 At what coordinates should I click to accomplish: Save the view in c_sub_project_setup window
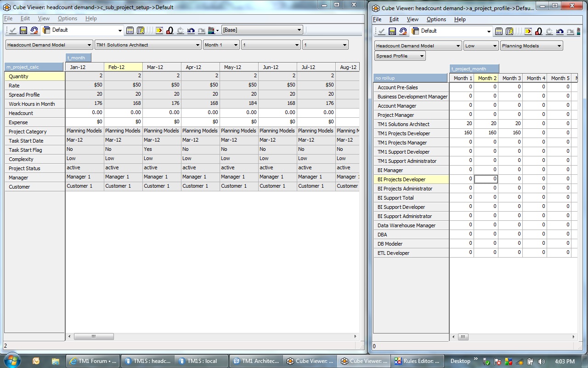[23, 30]
